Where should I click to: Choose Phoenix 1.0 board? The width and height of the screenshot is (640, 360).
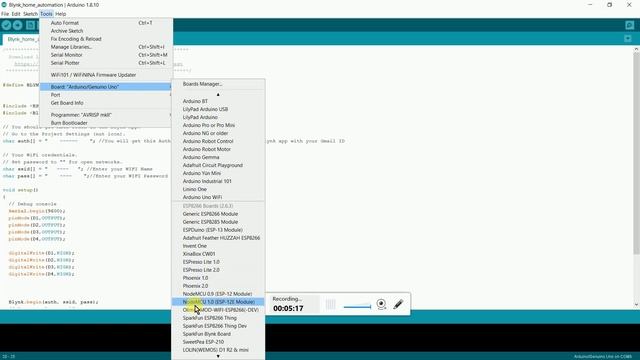218,278
